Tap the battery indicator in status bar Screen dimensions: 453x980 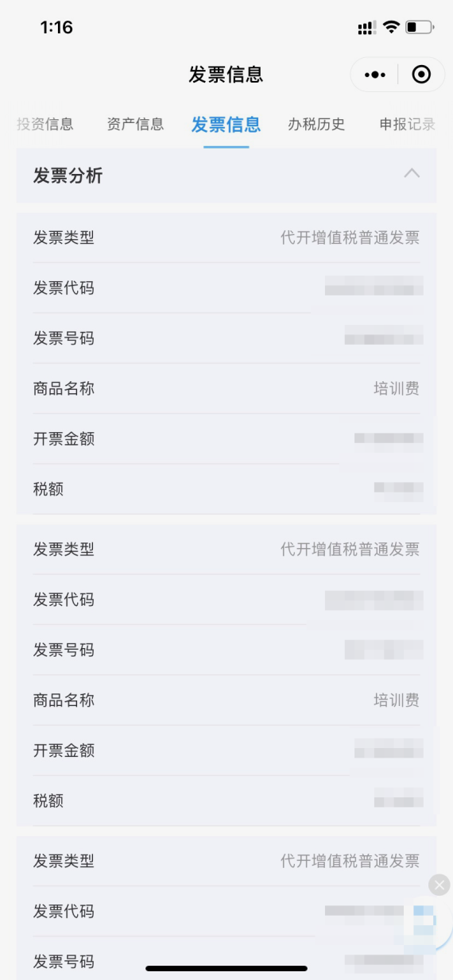click(x=419, y=28)
